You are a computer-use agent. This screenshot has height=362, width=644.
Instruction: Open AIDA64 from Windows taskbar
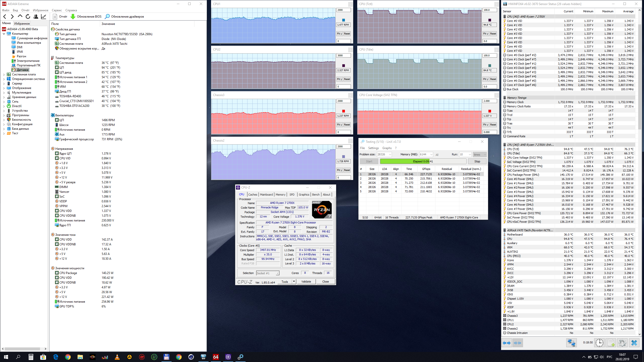216,357
